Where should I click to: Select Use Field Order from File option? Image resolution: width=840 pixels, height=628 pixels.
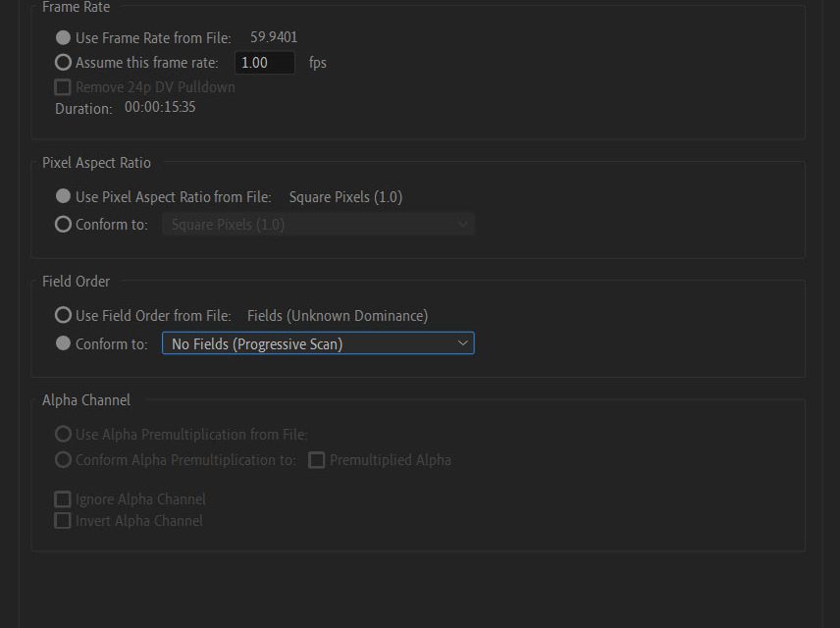point(64,315)
